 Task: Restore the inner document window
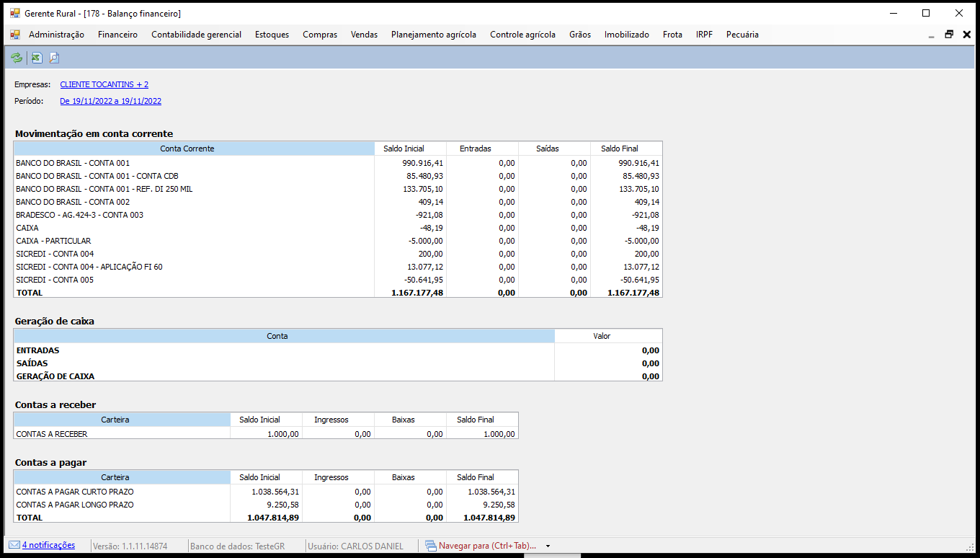949,34
